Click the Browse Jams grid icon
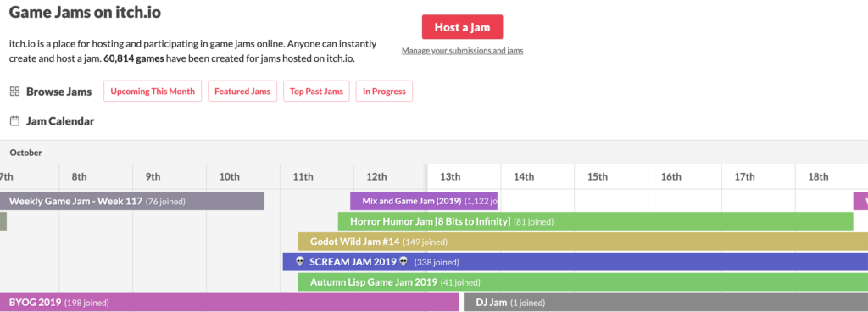Image resolution: width=868 pixels, height=312 pixels. 15,92
